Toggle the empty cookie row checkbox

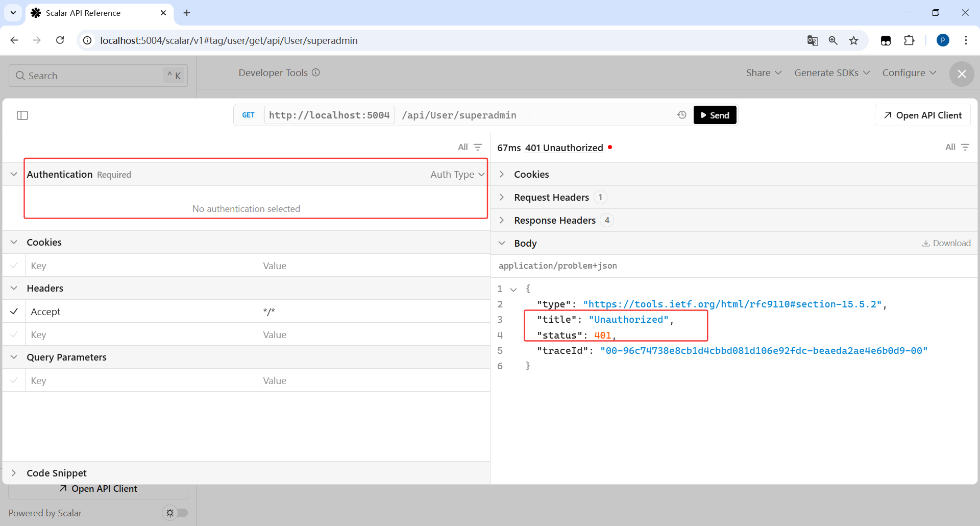coord(14,265)
